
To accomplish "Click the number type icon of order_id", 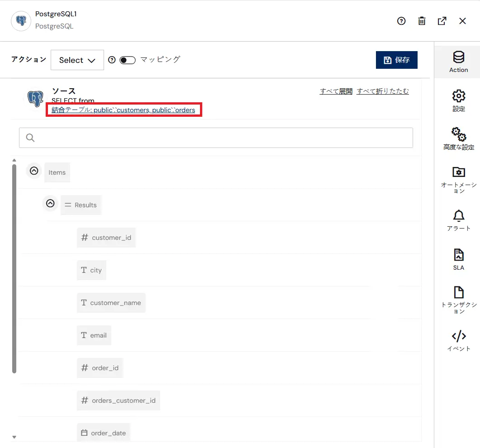I will coord(85,367).
